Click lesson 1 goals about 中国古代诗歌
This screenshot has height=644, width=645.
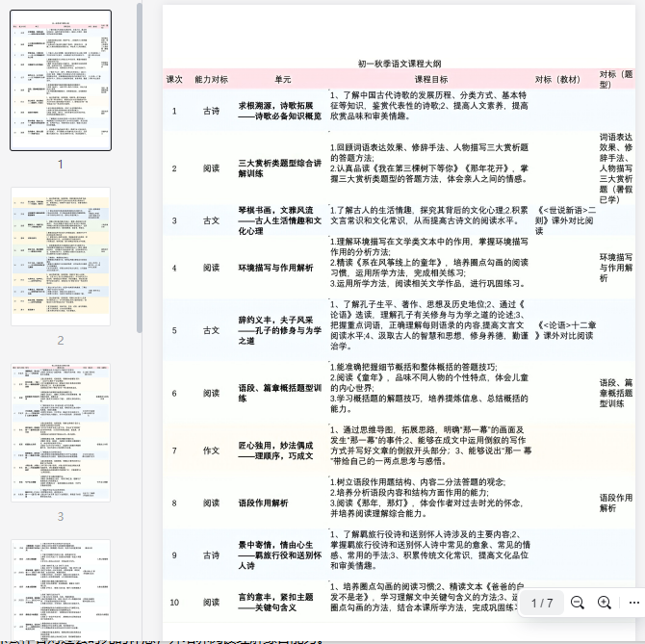point(429,106)
